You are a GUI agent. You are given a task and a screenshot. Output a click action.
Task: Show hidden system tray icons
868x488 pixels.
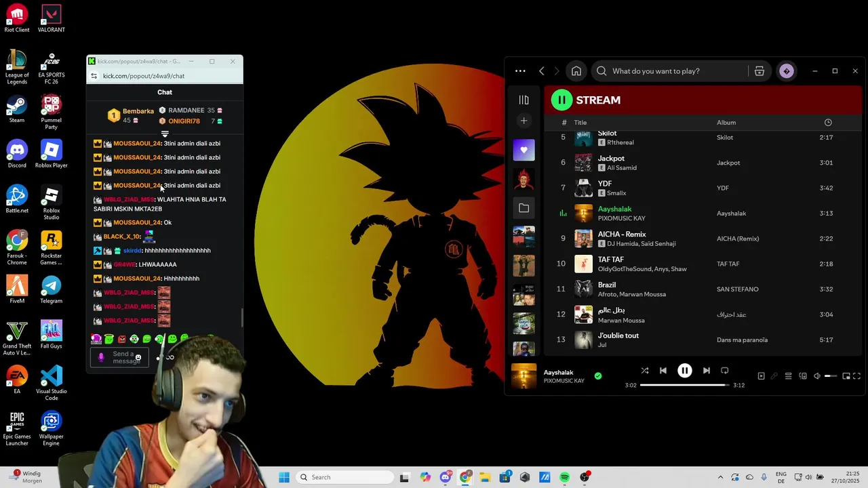[x=720, y=477]
